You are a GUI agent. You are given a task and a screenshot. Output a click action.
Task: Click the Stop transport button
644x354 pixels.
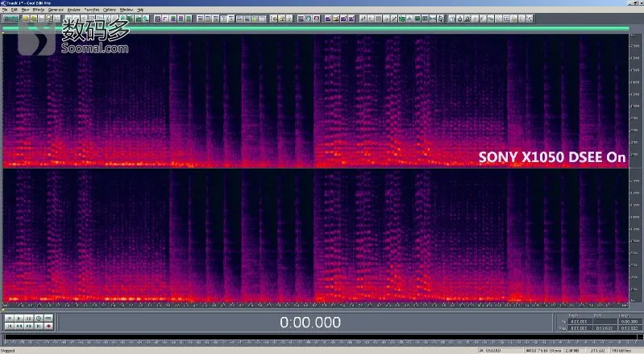pos(9,319)
